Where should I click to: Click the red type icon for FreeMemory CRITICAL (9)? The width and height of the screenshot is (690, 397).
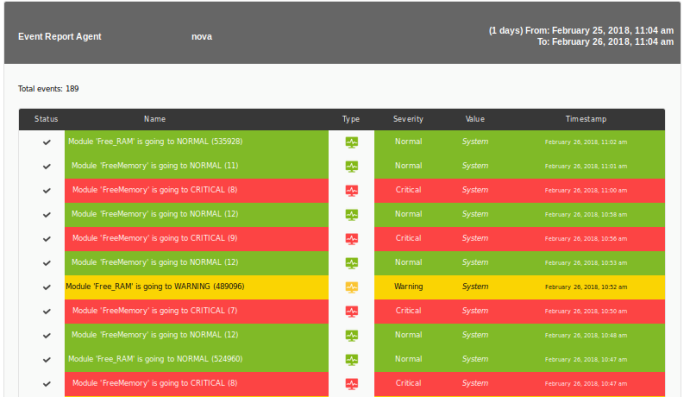[x=351, y=239]
